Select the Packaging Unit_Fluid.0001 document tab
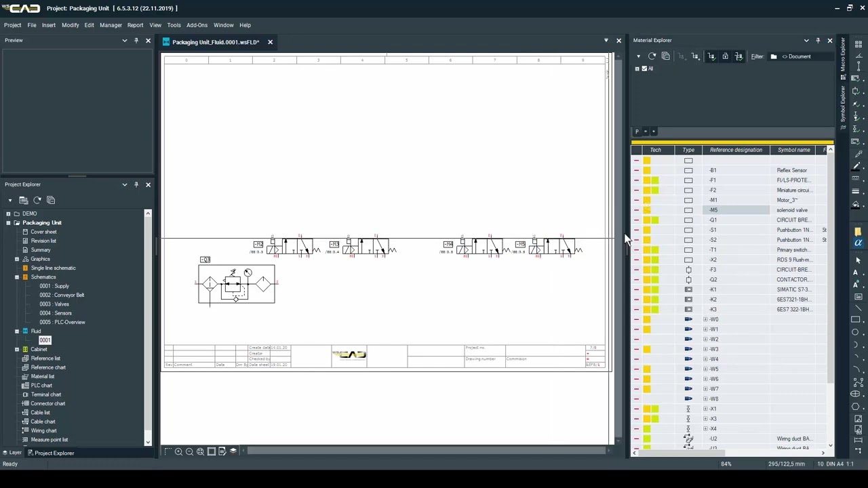The image size is (868, 488). (x=216, y=42)
